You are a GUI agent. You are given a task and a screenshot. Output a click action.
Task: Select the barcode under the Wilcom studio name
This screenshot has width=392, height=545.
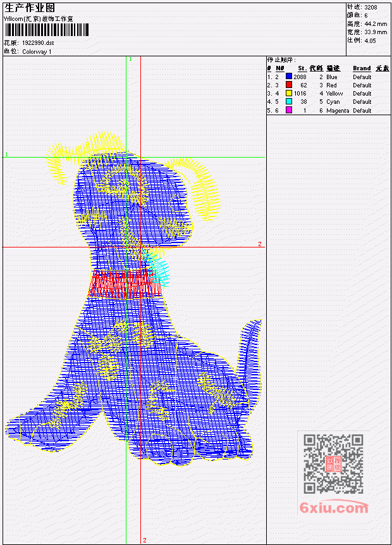[47, 30]
